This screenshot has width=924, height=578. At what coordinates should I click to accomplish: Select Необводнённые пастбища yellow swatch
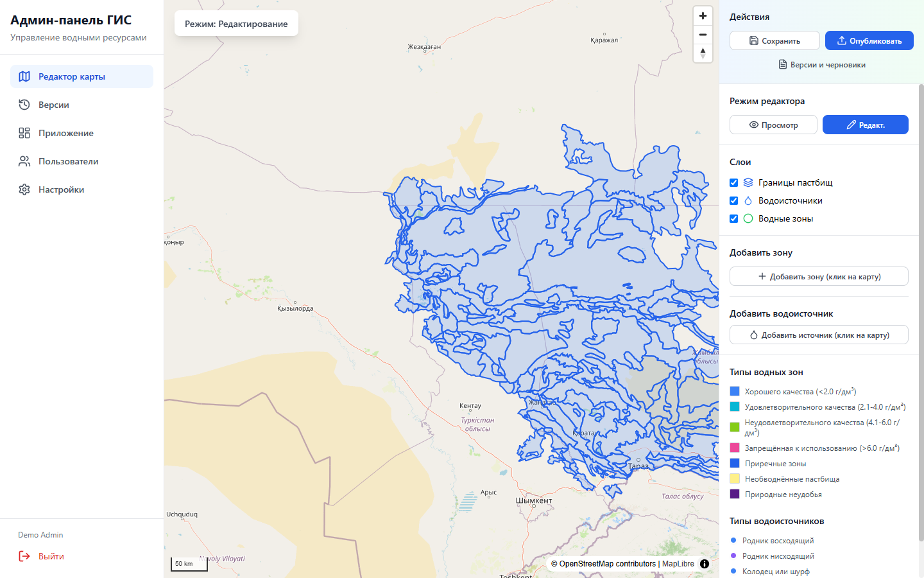735,478
